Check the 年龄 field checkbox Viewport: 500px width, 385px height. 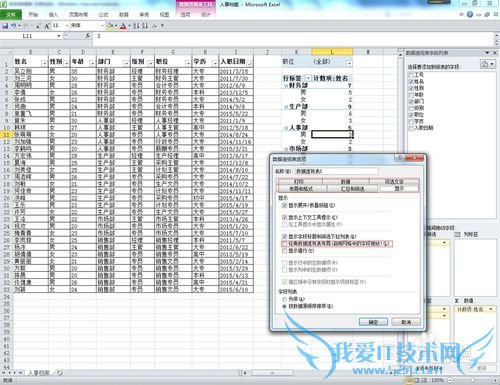[x=411, y=95]
